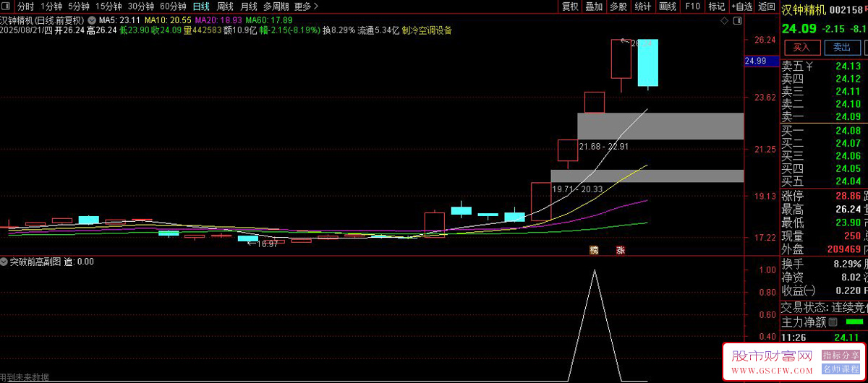
Task: Add stock with +自选 button
Action: tap(741, 7)
